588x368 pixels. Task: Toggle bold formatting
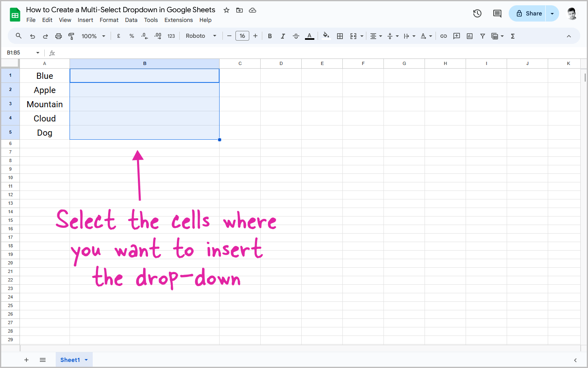[270, 36]
